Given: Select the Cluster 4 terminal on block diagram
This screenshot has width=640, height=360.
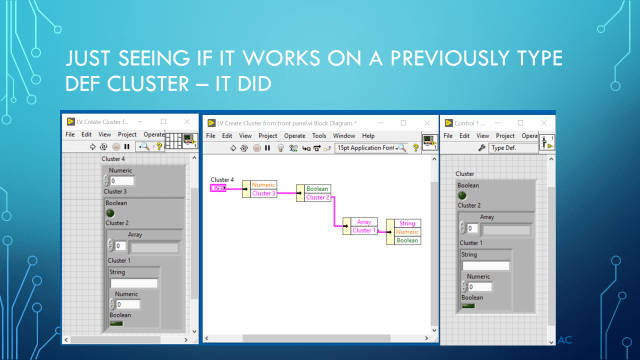Looking at the screenshot, I should (218, 188).
